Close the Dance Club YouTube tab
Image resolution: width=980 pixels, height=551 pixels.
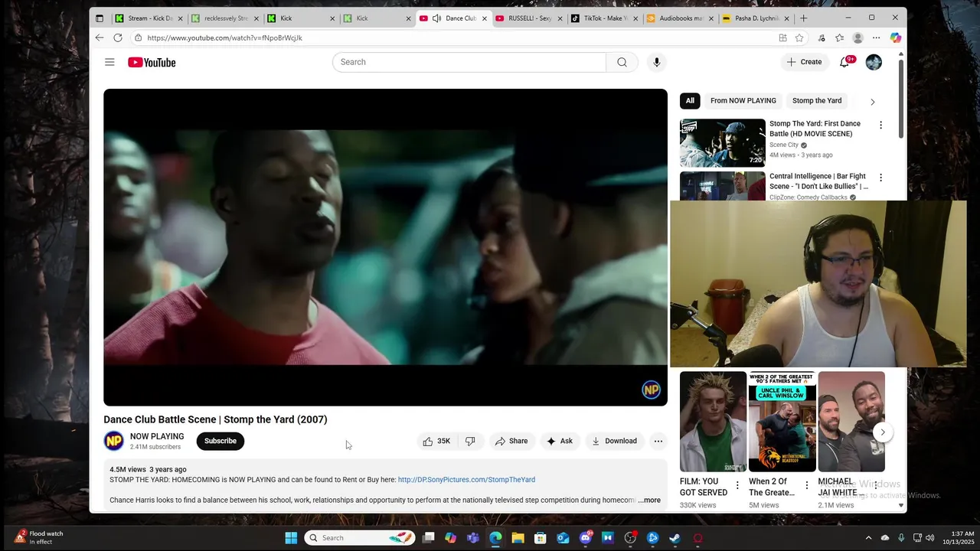pyautogui.click(x=484, y=18)
